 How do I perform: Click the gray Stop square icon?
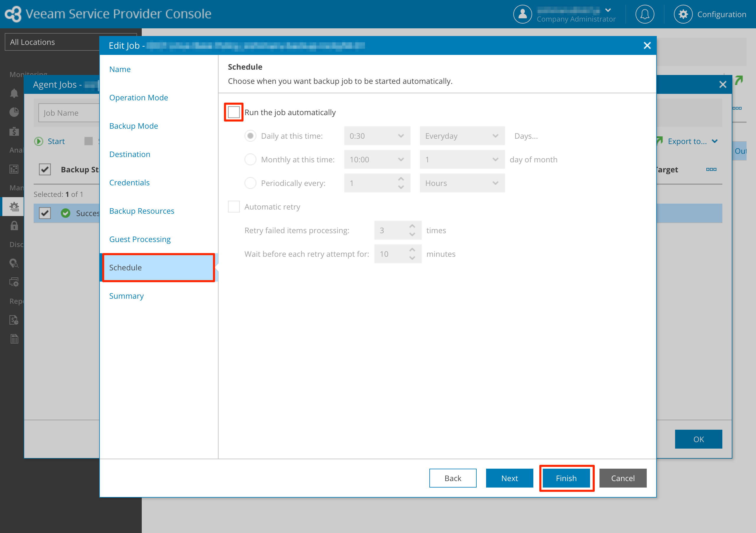(x=89, y=141)
